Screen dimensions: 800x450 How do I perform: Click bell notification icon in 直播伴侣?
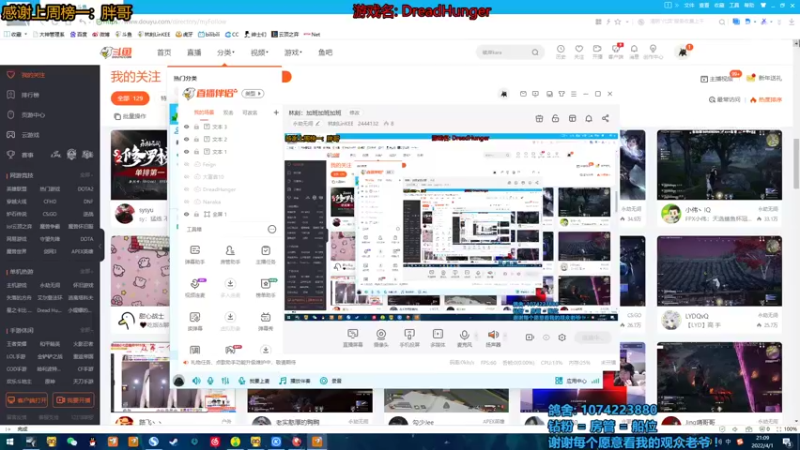point(589,118)
